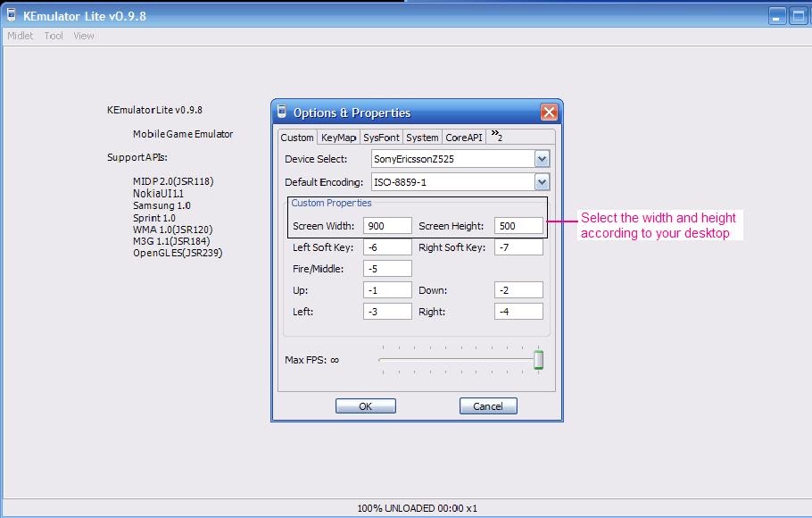Switch to the System tab
Image resolution: width=812 pixels, height=518 pixels.
(422, 138)
